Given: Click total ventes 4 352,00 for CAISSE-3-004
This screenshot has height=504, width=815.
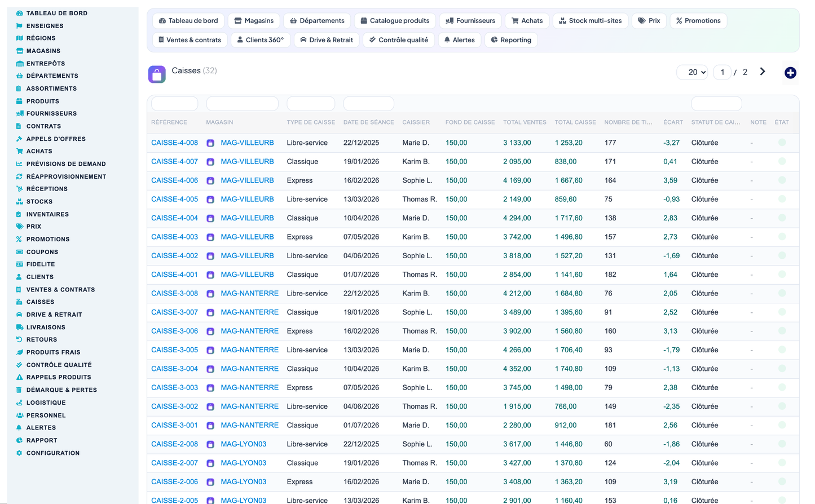Looking at the screenshot, I should coord(517,369).
